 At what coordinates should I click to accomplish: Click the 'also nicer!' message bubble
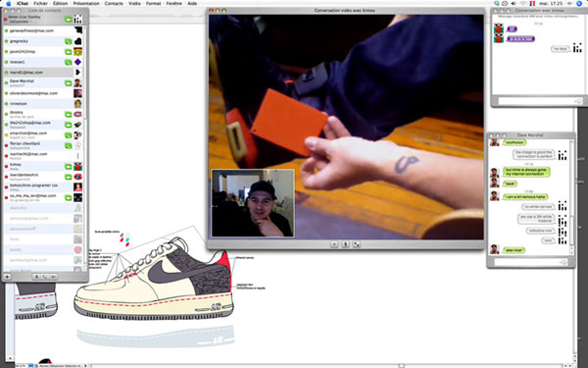pos(514,250)
